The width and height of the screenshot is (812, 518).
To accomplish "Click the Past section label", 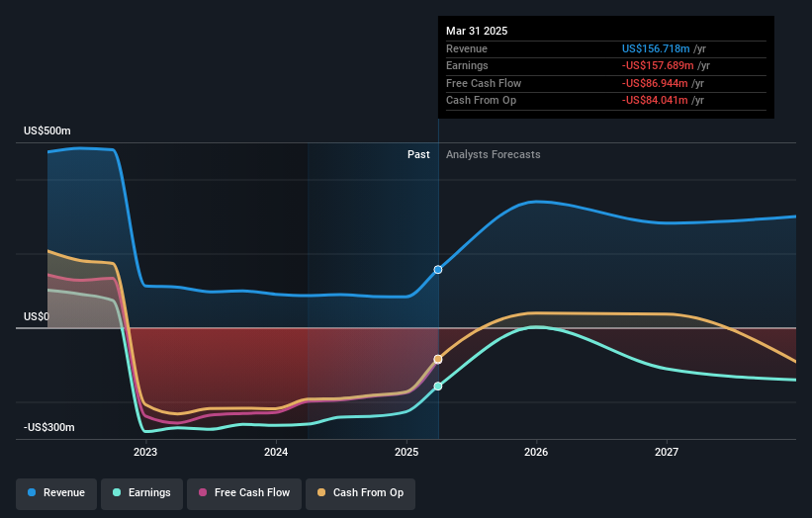I will tap(418, 155).
